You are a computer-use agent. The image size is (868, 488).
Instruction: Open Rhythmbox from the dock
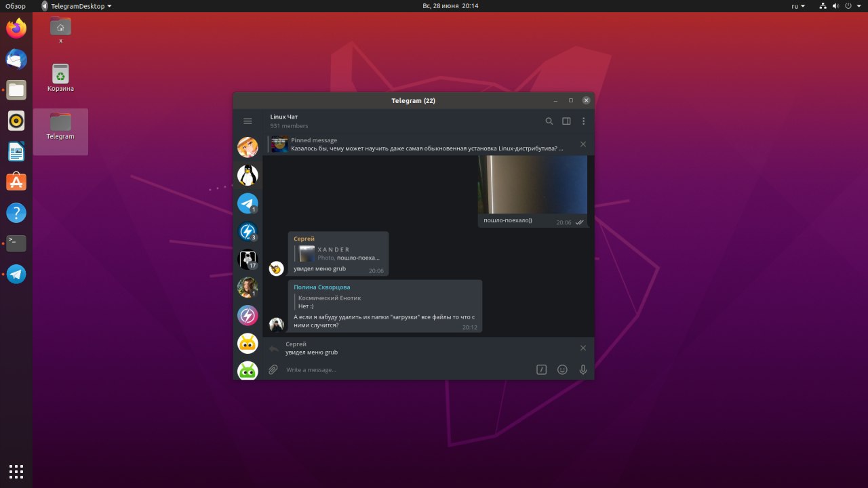point(16,121)
